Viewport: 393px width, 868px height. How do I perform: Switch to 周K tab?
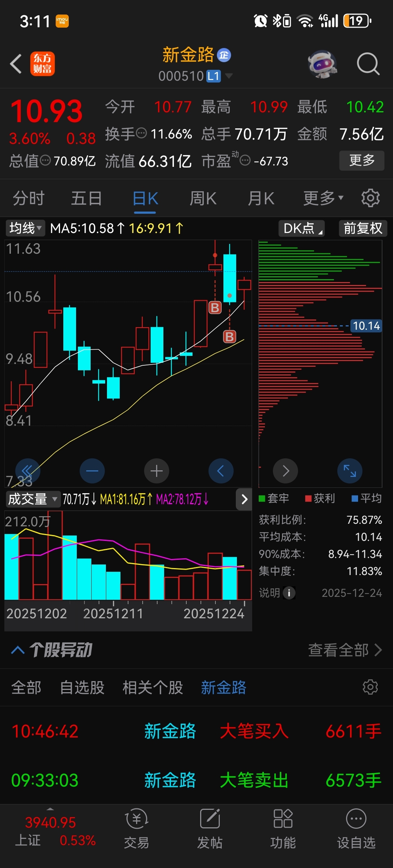(x=203, y=198)
